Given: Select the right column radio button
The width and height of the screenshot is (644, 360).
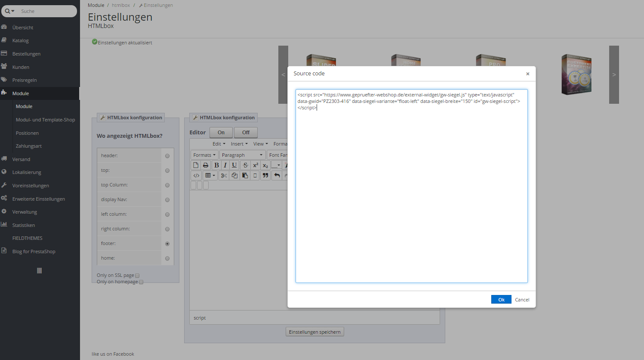Looking at the screenshot, I should pos(167,229).
